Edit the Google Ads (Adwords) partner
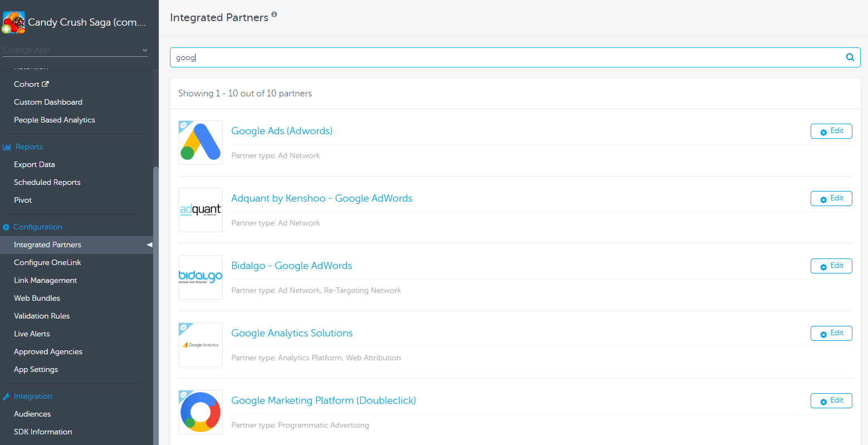868x445 pixels. tap(831, 131)
